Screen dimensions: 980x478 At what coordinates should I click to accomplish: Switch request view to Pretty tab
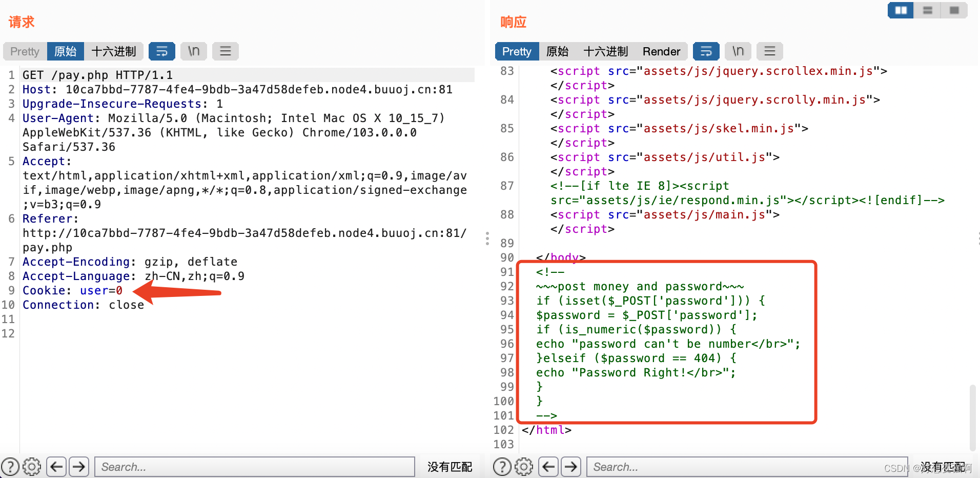tap(25, 51)
